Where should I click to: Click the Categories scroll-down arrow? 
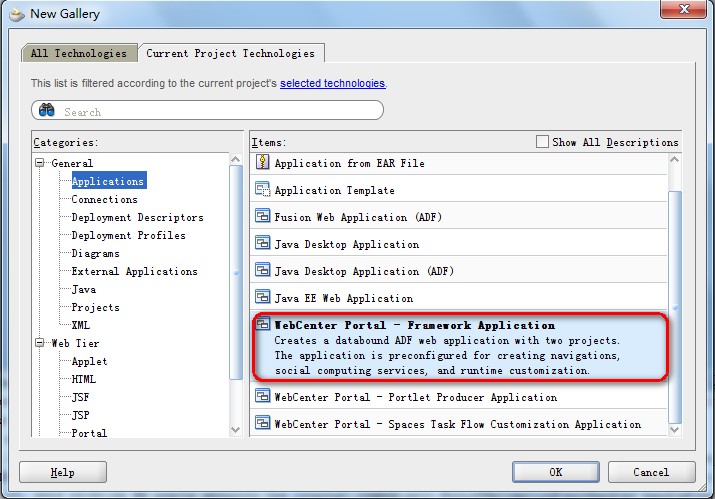coord(235,429)
